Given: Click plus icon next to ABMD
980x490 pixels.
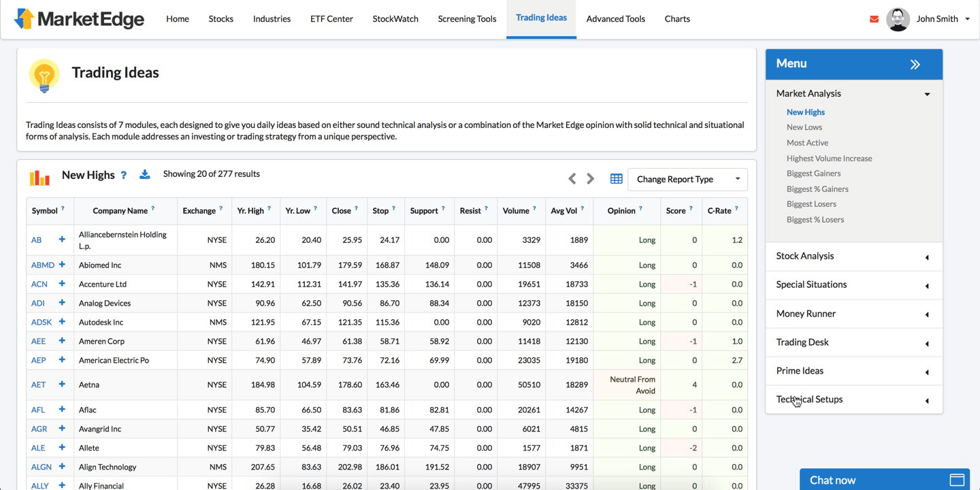Looking at the screenshot, I should (x=62, y=264).
